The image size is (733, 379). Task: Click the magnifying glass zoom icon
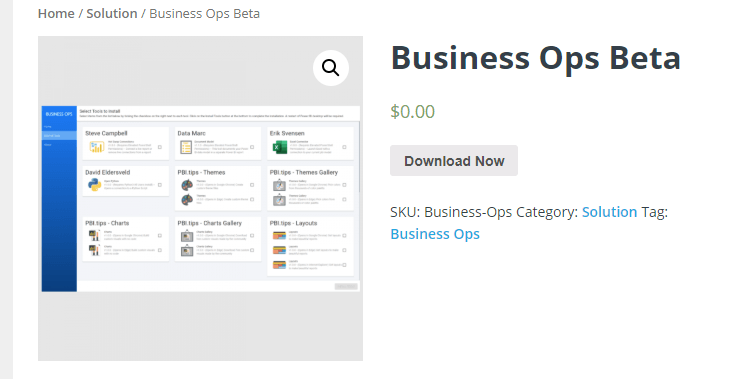[x=331, y=68]
